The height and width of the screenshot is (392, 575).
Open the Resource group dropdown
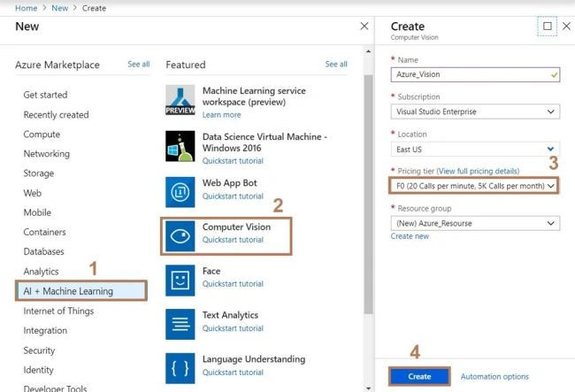pos(475,223)
